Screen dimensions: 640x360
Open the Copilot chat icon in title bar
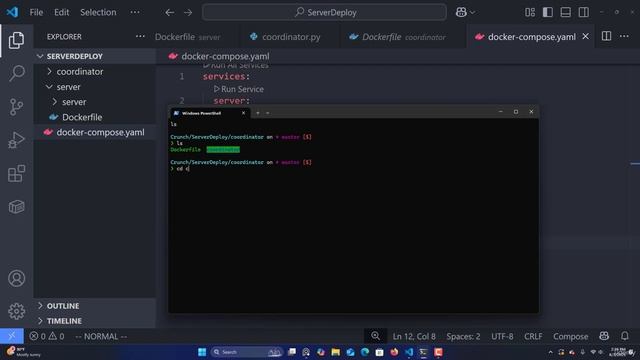[461, 12]
